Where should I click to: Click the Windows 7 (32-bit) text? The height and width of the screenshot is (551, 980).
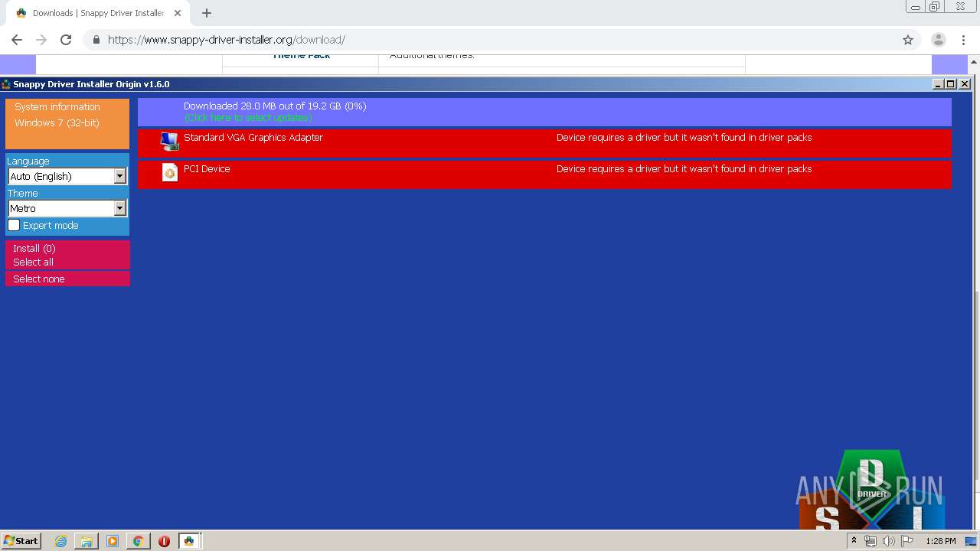point(57,122)
